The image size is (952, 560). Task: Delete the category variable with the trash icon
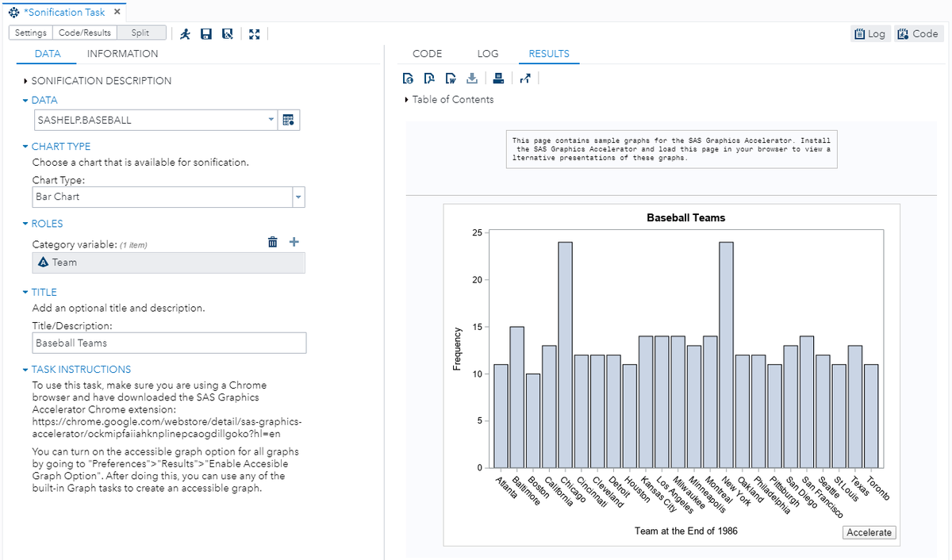[273, 242]
